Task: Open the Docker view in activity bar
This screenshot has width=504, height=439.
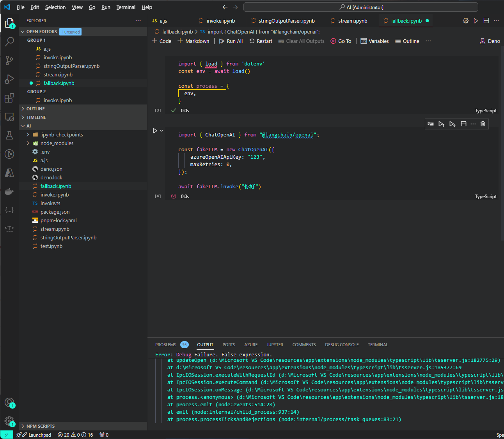Action: point(9,191)
